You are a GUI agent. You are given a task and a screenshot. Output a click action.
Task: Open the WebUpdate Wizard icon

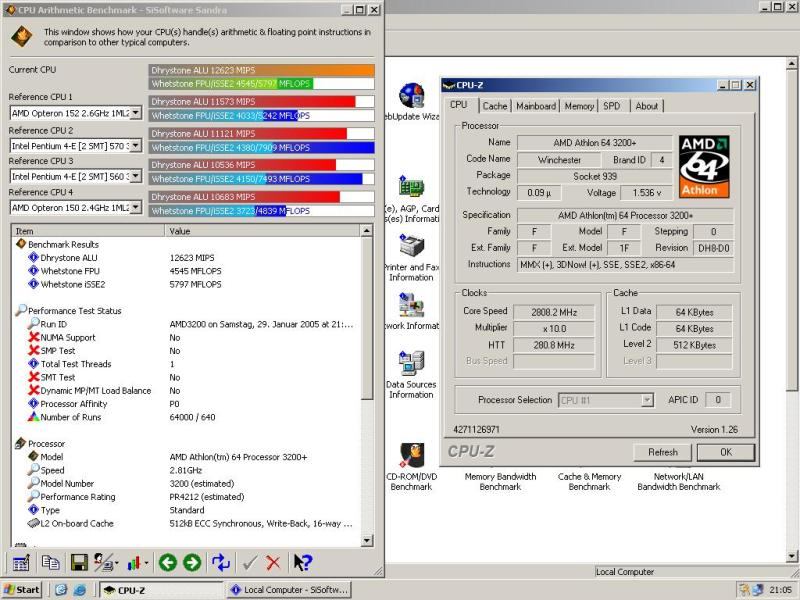[x=411, y=96]
